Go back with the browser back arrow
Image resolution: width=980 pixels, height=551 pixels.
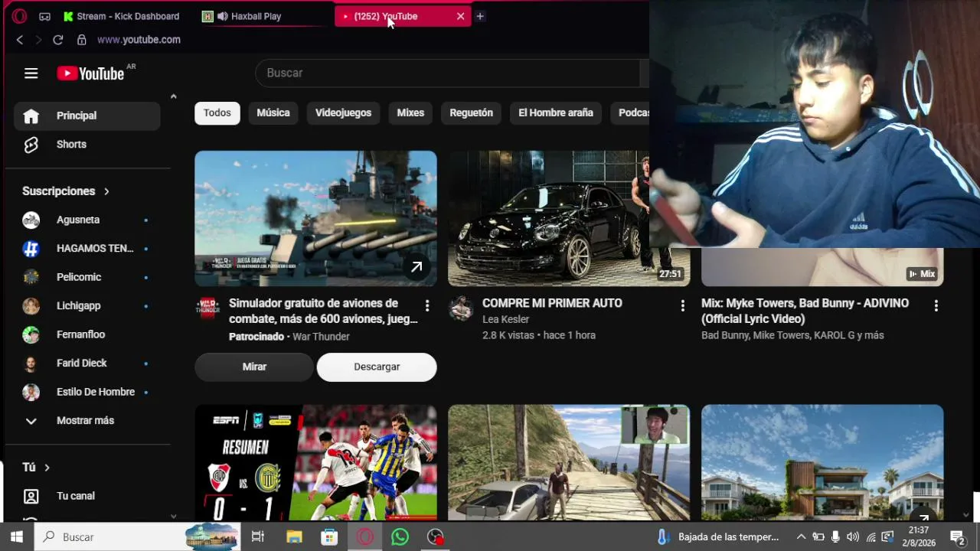click(20, 40)
